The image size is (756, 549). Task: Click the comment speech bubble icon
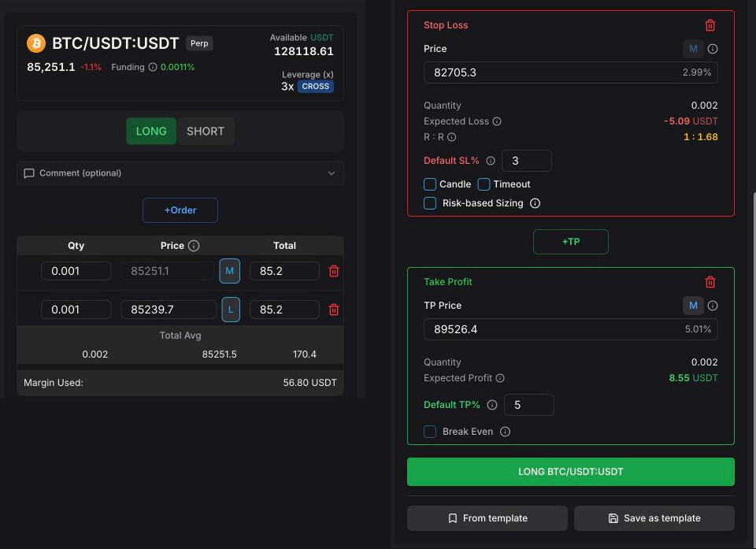(x=29, y=173)
